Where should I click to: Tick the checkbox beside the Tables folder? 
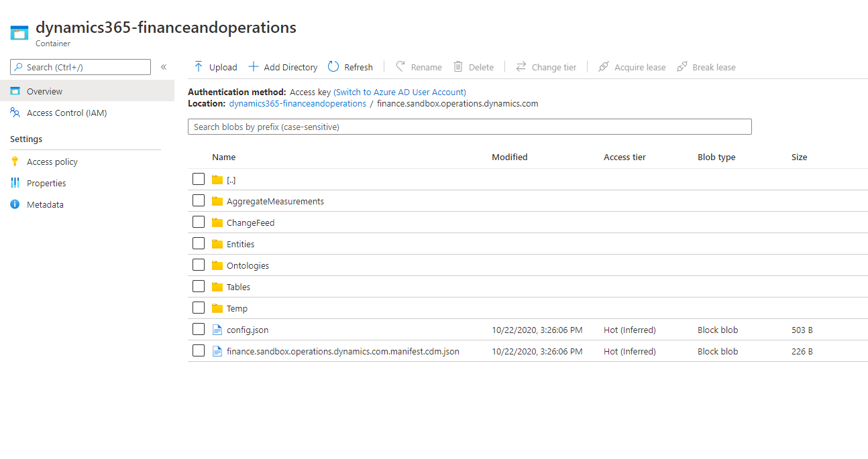(x=199, y=286)
